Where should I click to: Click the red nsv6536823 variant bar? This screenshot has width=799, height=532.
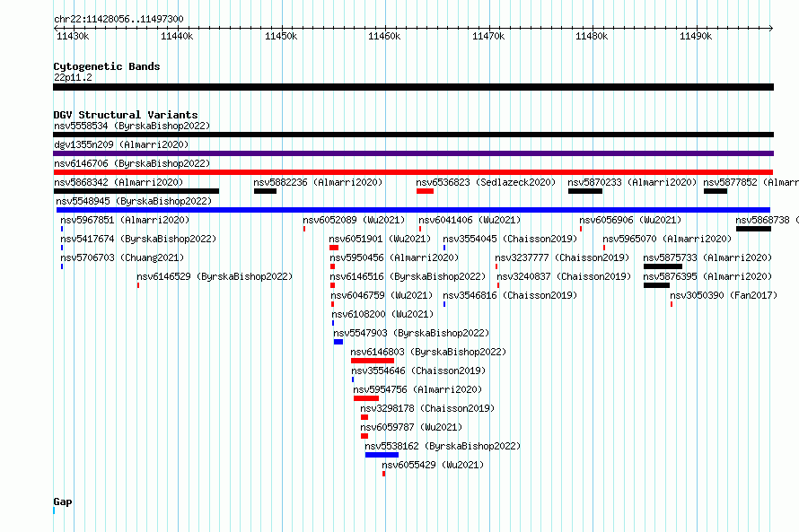[x=425, y=191]
